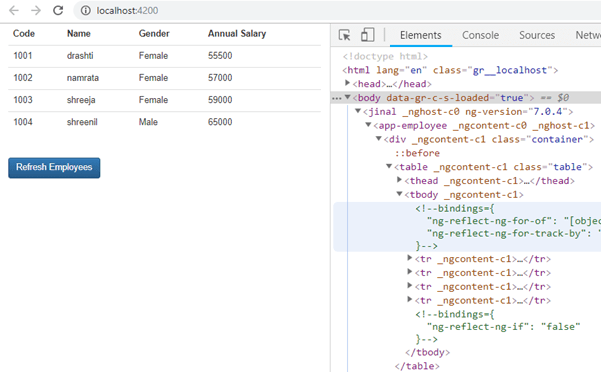The width and height of the screenshot is (601, 372).
Task: Expand the head element node
Action: tap(347, 83)
